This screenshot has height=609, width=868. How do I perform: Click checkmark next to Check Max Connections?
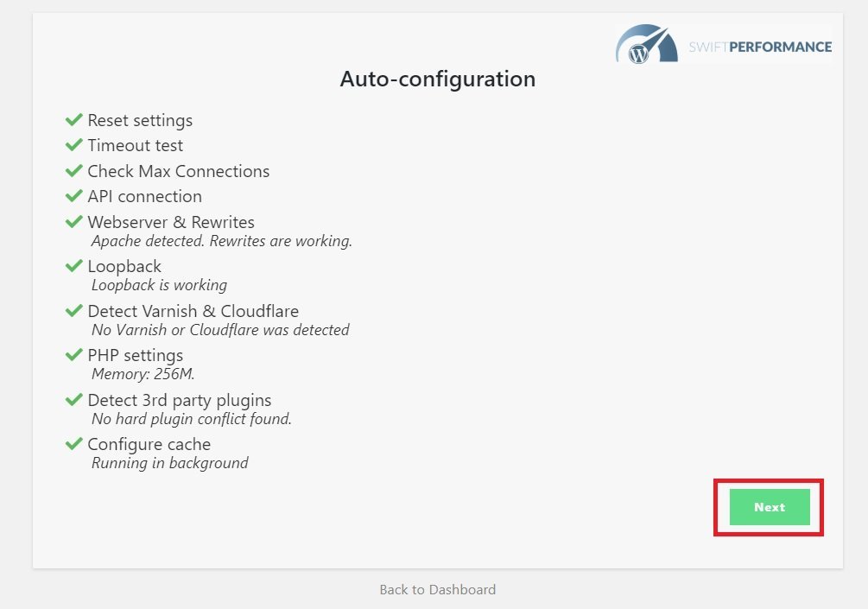pyautogui.click(x=73, y=170)
